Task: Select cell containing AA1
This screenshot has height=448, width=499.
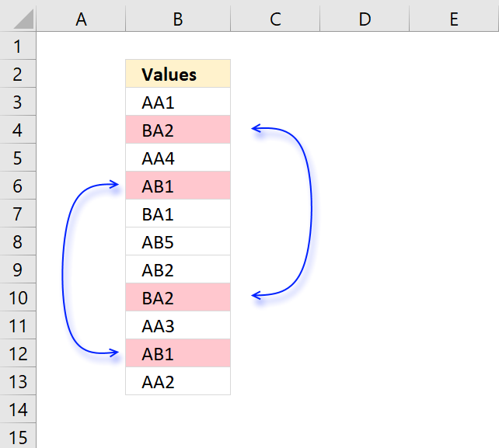Action: pyautogui.click(x=178, y=102)
